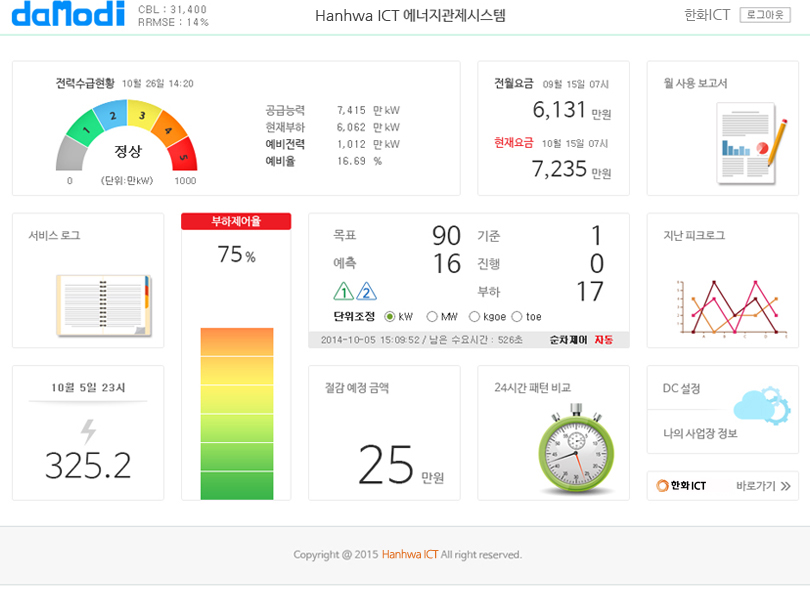Screen dimensions: 810x590
Task: Click the RRMSE : 14% text
Action: click(x=173, y=22)
